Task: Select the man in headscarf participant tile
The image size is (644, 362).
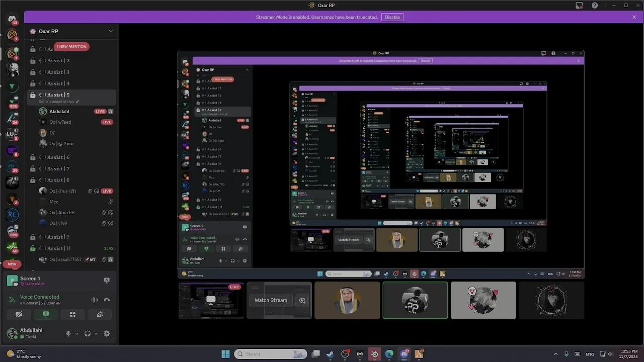Action: tap(347, 300)
